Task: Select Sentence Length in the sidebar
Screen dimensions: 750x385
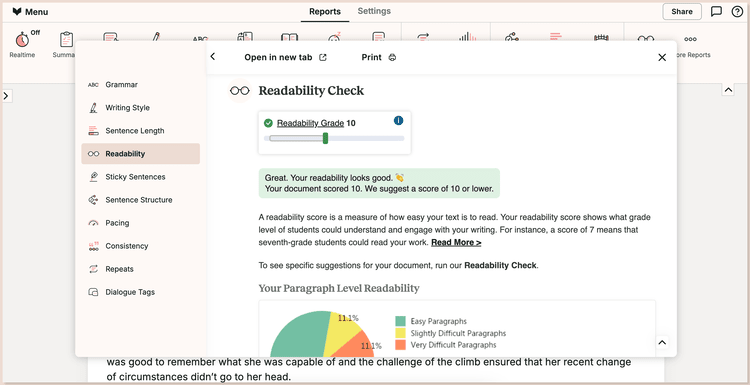Action: (x=141, y=131)
